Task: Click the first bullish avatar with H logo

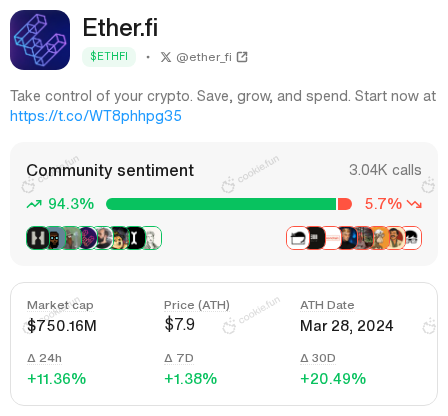Action: pyautogui.click(x=38, y=238)
